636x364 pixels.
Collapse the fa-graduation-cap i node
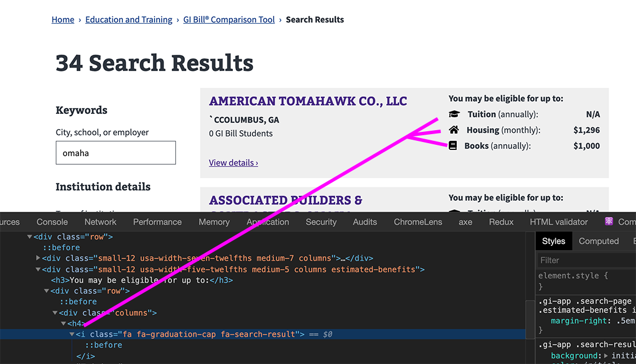click(x=72, y=334)
